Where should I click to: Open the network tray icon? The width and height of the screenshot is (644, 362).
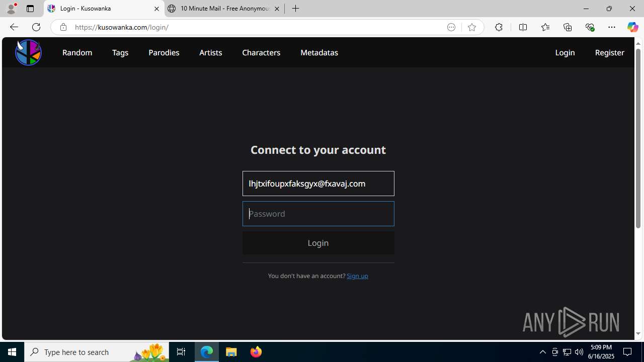(x=567, y=352)
